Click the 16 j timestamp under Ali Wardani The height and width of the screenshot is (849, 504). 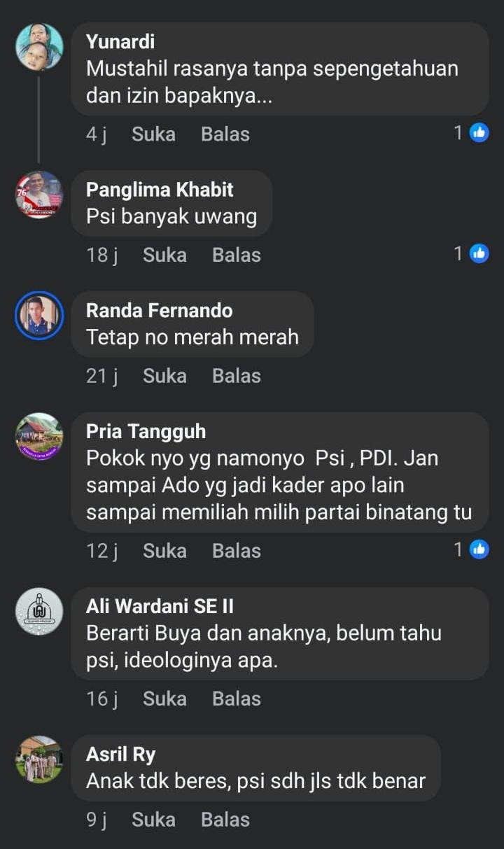(x=101, y=699)
